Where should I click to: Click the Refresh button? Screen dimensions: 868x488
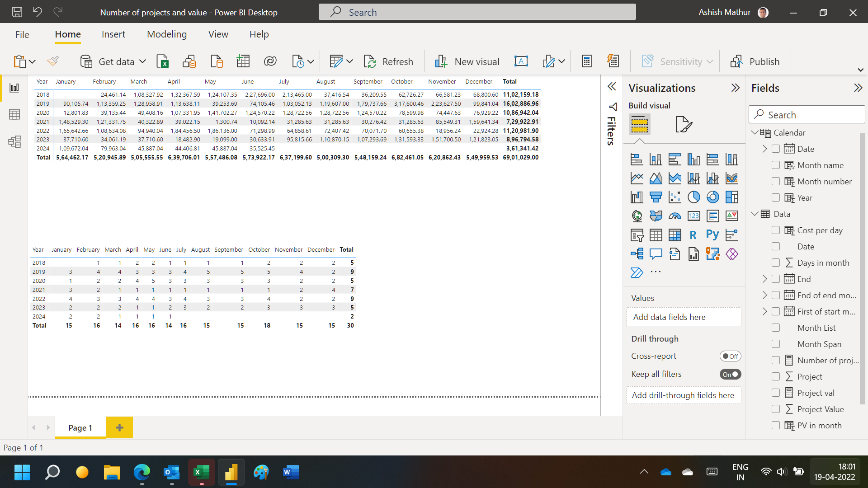click(x=388, y=61)
